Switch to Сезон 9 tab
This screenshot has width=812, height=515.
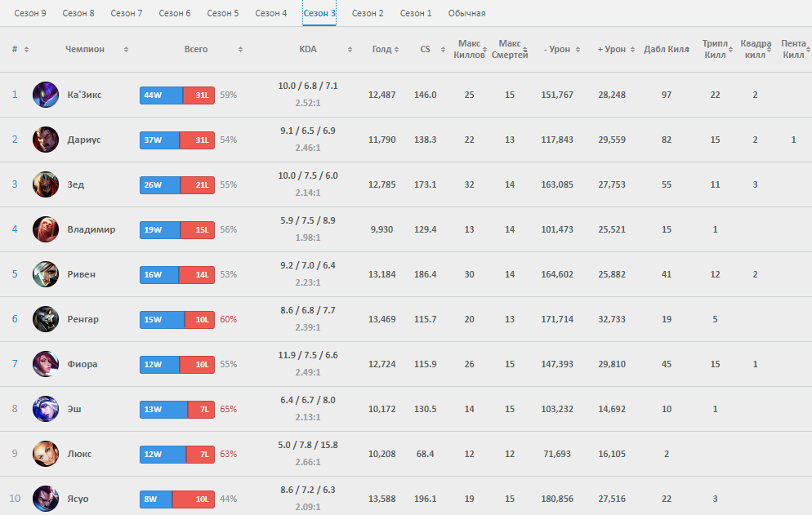click(30, 13)
